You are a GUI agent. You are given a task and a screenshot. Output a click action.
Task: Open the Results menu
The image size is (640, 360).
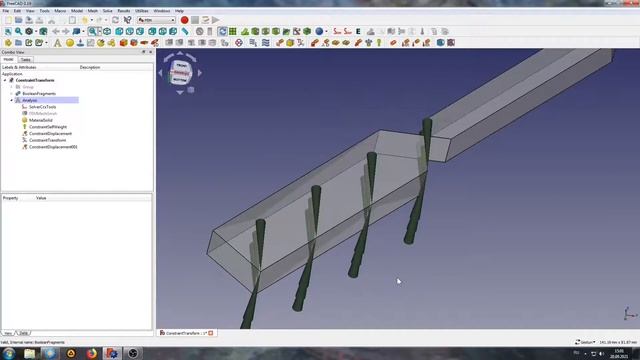pyautogui.click(x=124, y=11)
